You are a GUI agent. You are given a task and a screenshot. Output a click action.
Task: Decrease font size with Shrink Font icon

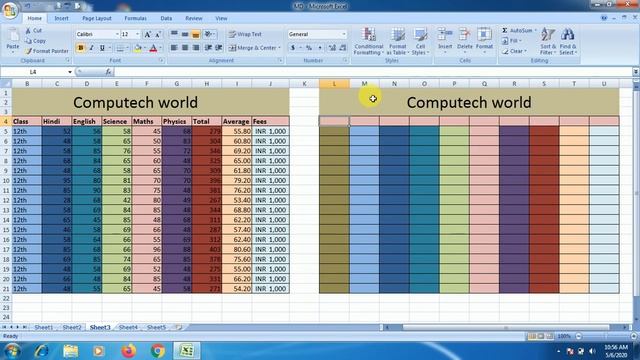tap(158, 34)
